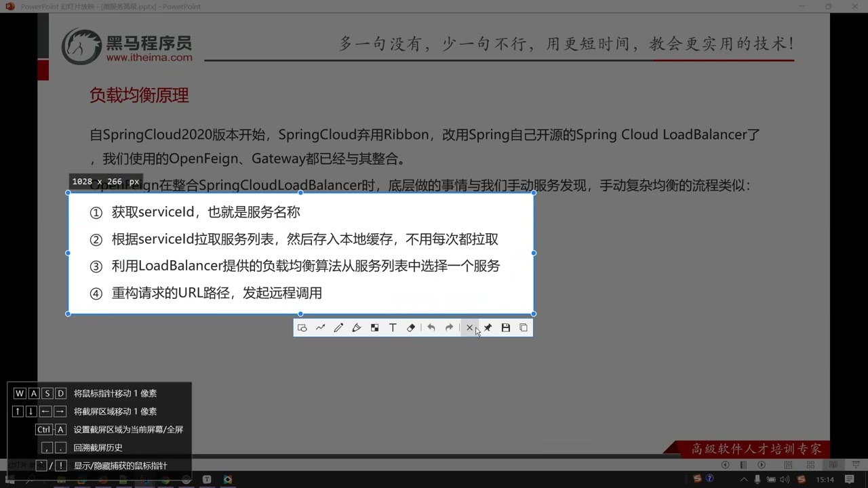Viewport: 868px width, 488px height.
Task: Click hint 设置截屏区域为当前屏幕/全屏
Action: coord(128,430)
